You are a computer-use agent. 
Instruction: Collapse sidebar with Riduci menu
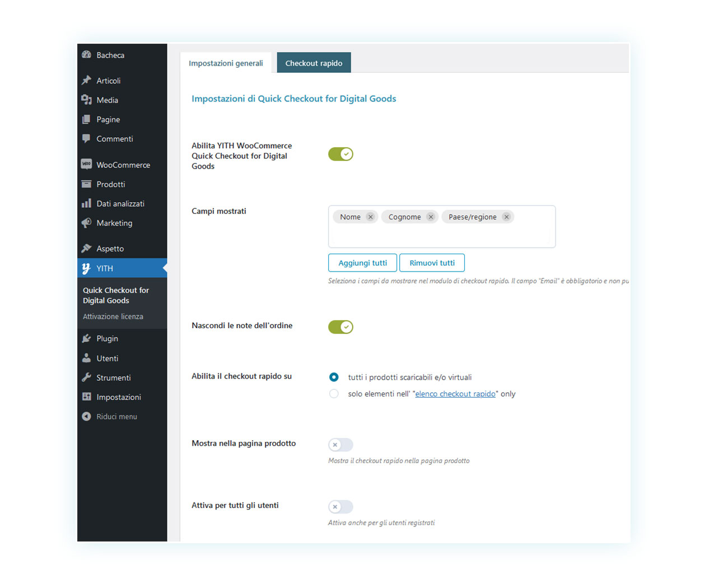point(122,416)
